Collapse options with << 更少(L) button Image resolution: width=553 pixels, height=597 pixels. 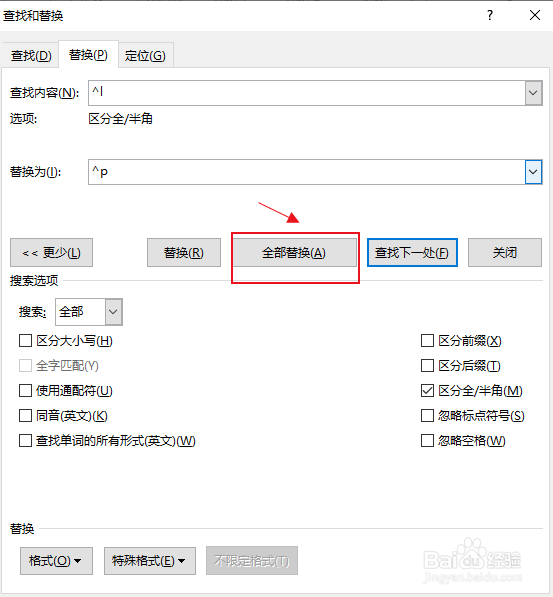51,252
